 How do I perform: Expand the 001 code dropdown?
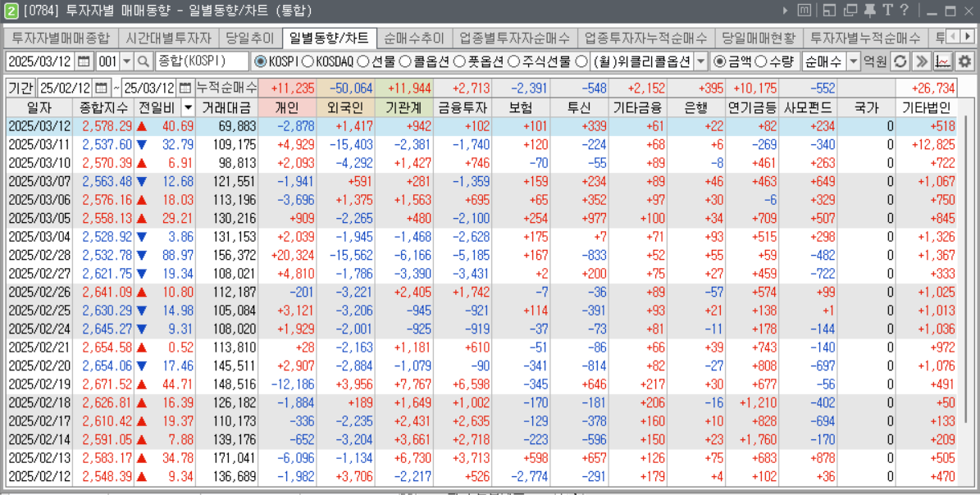(126, 61)
